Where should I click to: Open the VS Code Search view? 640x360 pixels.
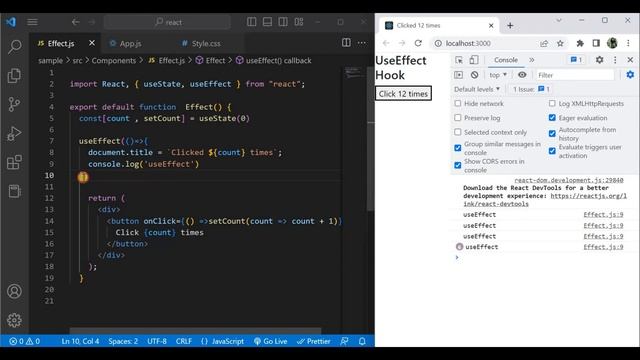click(15, 47)
